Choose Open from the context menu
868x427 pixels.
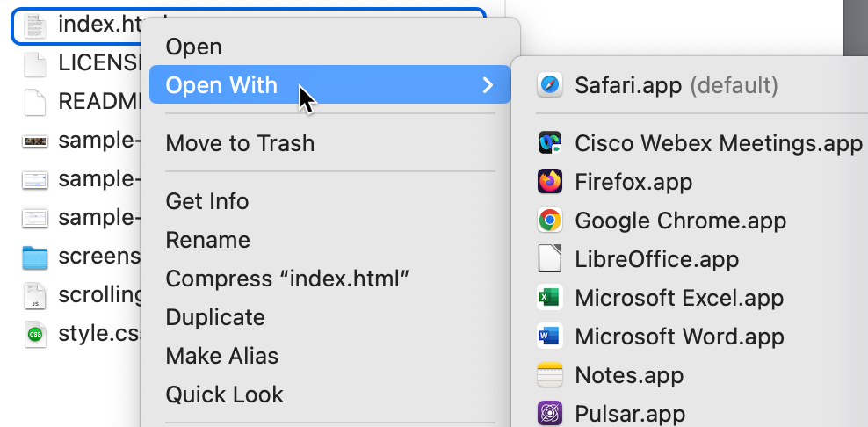[194, 47]
